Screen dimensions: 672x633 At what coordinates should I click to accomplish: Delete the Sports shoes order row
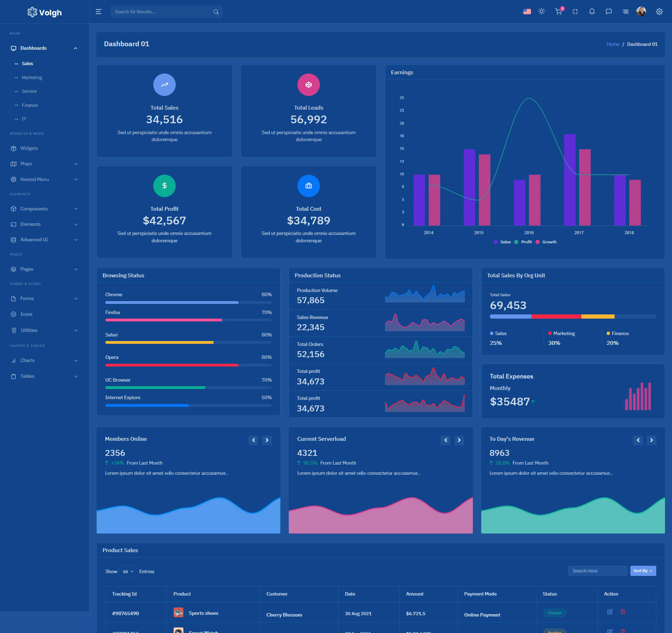click(623, 612)
